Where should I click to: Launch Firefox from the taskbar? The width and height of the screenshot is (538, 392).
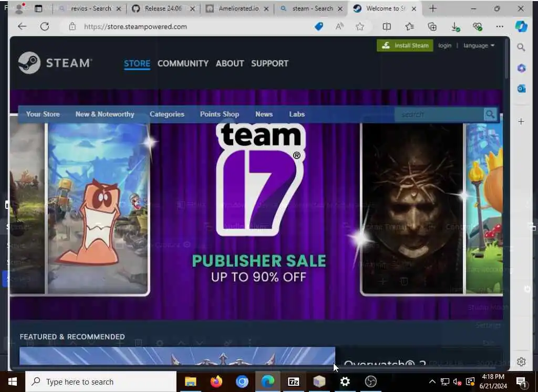[216, 382]
